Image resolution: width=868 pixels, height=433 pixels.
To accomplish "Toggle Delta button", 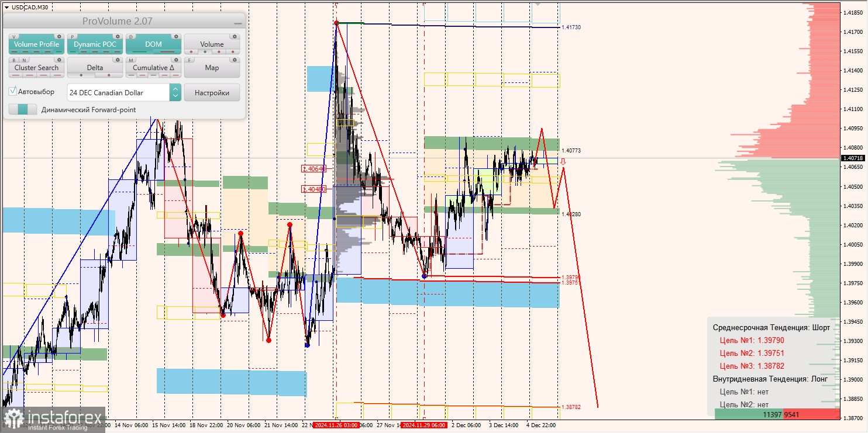I will pos(95,67).
